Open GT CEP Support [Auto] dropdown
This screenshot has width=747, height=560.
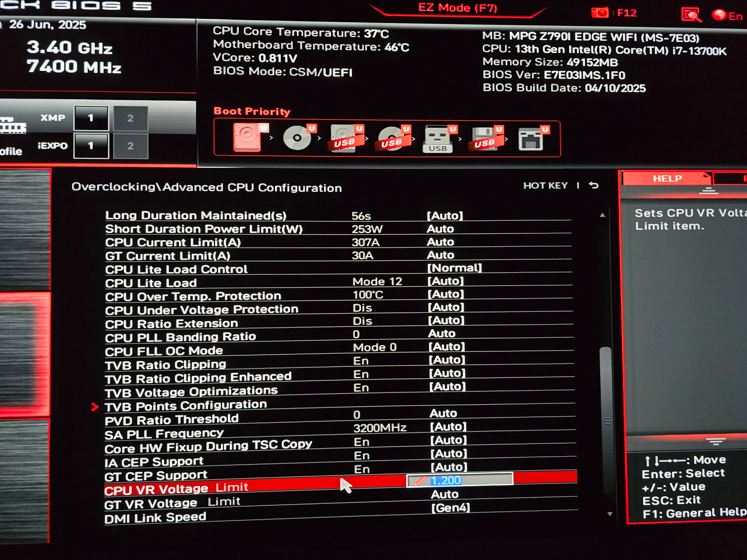point(449,467)
